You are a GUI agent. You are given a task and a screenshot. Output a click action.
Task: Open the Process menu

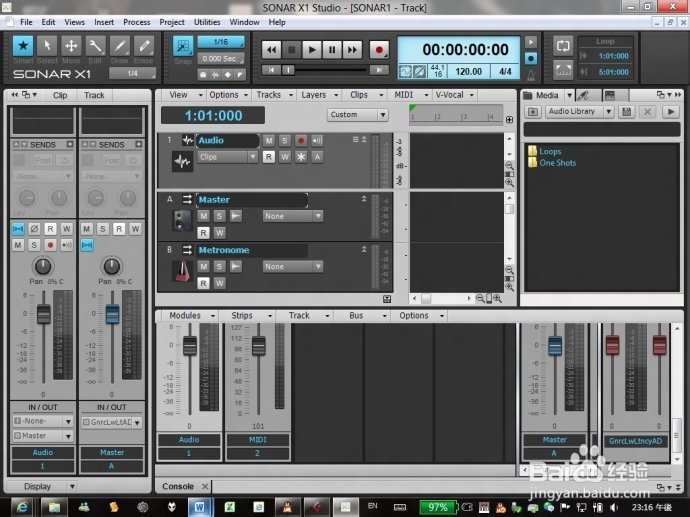point(136,22)
